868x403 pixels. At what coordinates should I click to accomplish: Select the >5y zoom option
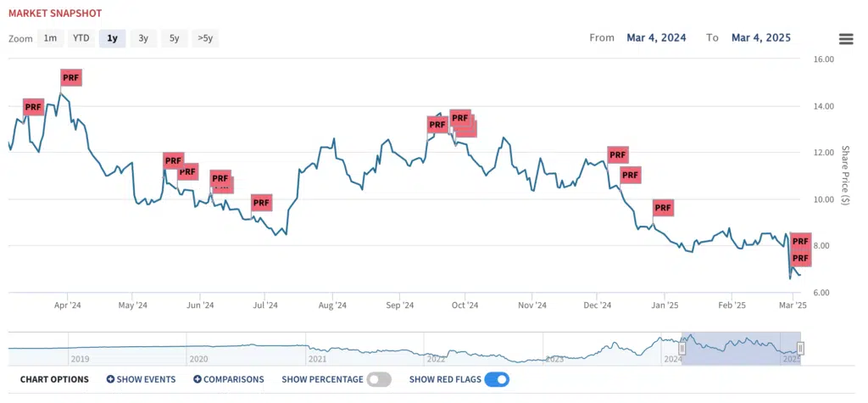pos(205,38)
